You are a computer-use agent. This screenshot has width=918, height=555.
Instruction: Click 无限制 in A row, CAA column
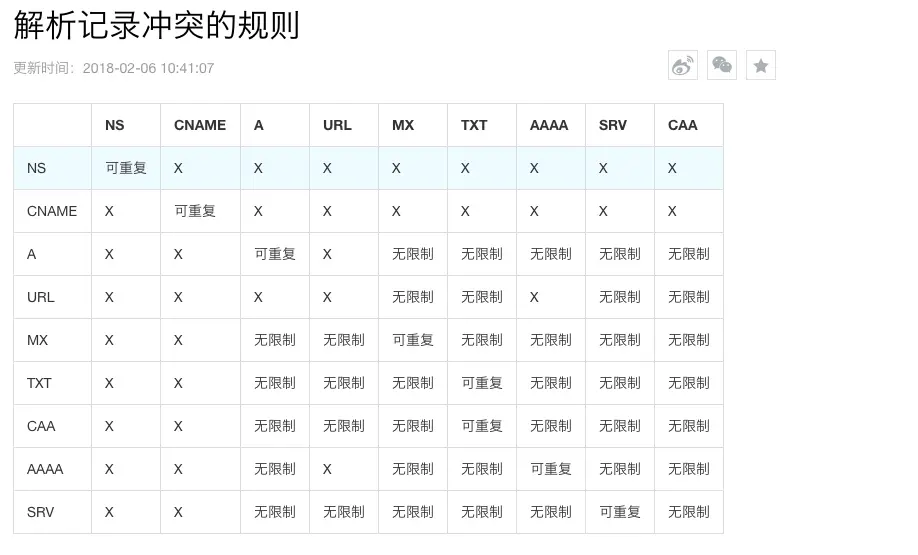click(x=689, y=255)
